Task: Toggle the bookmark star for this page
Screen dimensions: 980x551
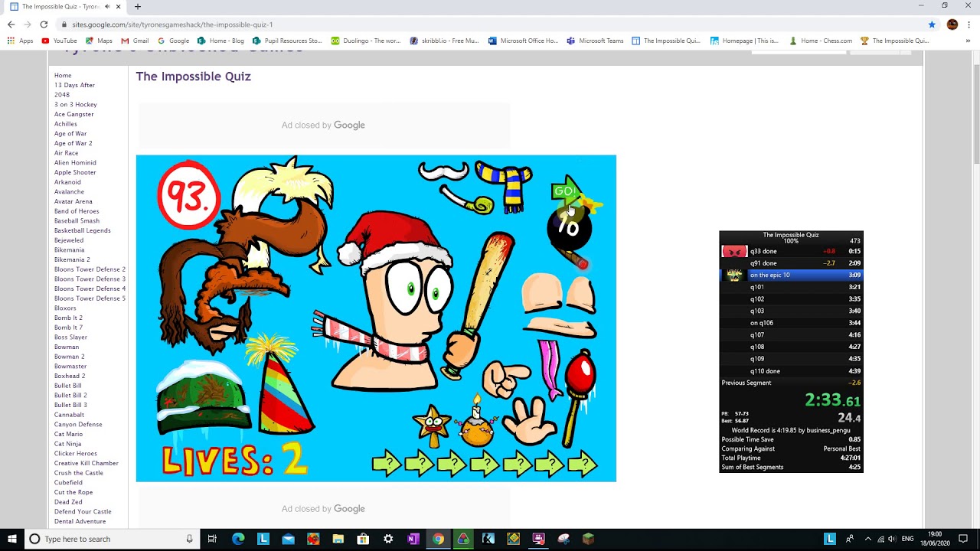Action: pyautogui.click(x=932, y=24)
